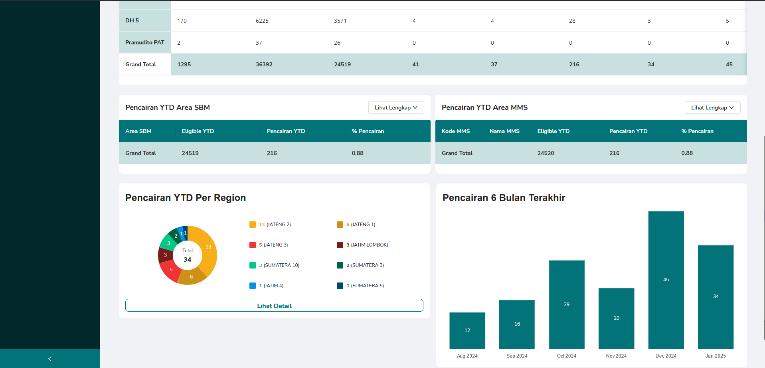Click the light blue legend swatch

coord(252,286)
